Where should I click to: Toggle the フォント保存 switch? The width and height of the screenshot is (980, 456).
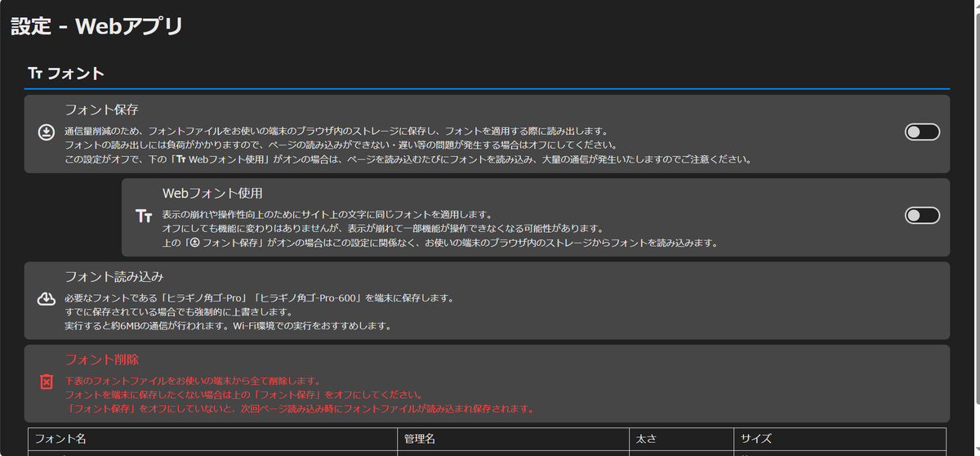coord(922,132)
